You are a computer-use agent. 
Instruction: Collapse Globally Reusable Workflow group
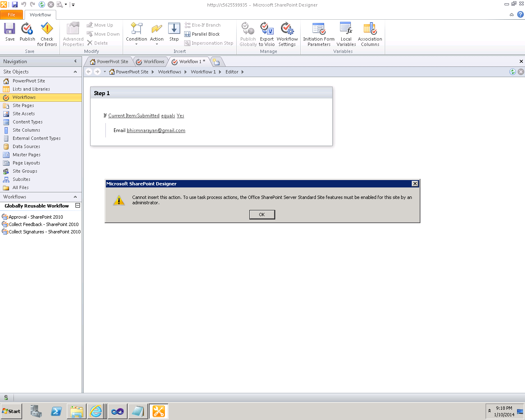pos(78,205)
